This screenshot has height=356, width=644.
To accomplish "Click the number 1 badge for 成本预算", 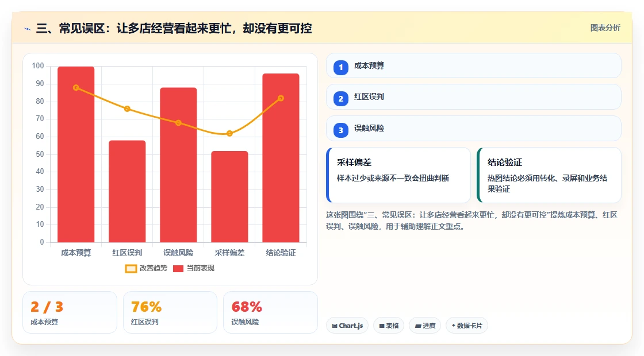I will click(x=340, y=67).
